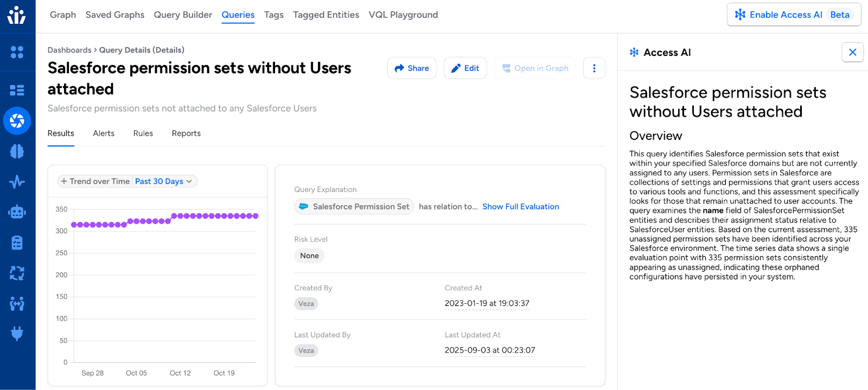Click the Share button

412,68
